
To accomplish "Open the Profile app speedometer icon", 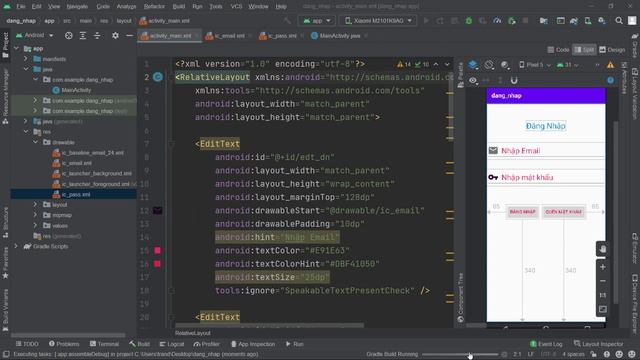I will point(497,21).
